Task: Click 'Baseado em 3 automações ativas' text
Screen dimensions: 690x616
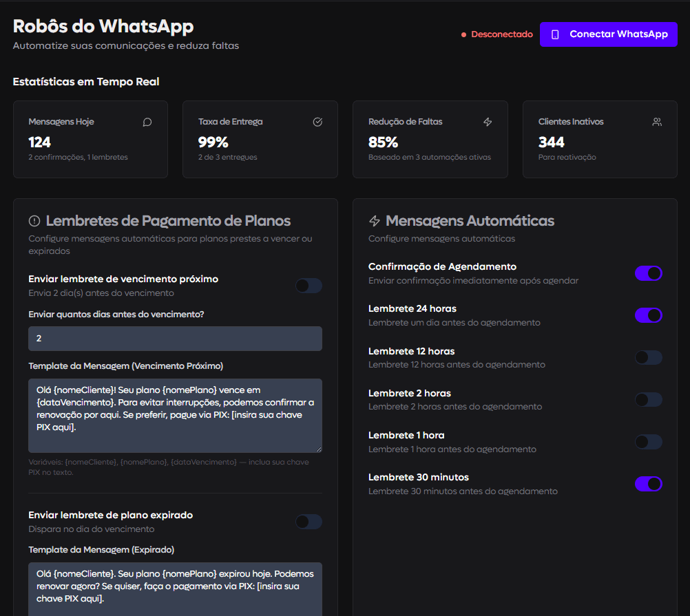Action: [x=430, y=157]
